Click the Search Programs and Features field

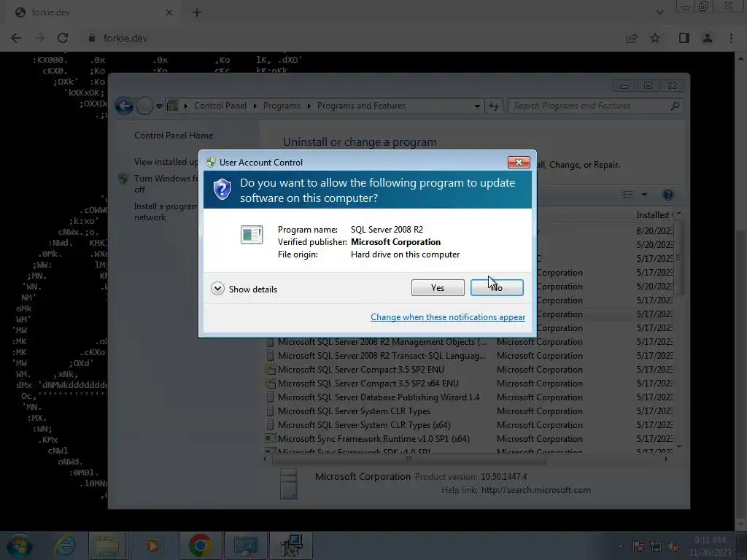[595, 106]
